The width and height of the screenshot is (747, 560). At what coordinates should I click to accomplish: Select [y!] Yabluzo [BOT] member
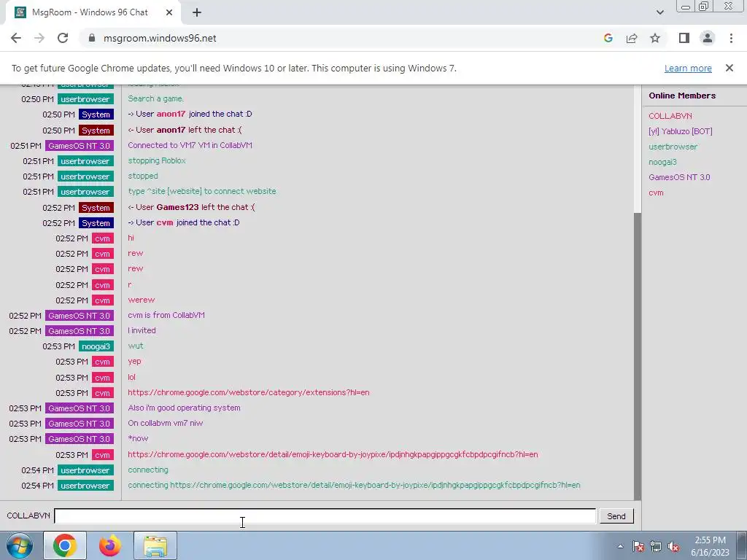tap(681, 131)
